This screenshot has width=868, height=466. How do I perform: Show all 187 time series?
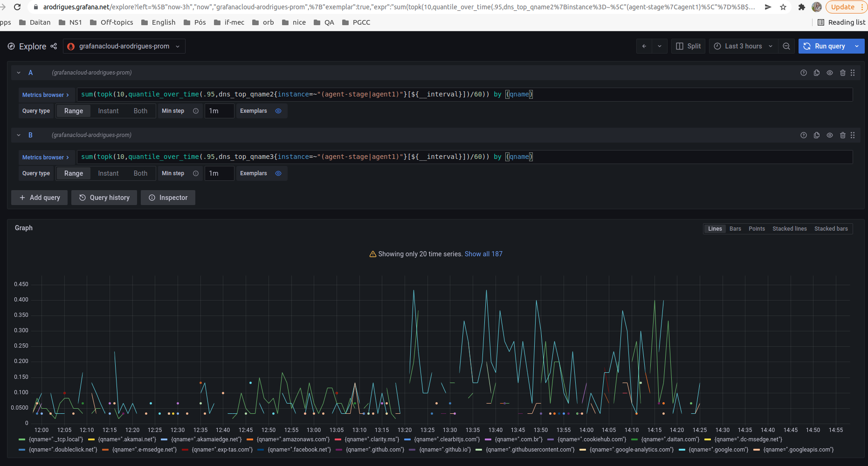483,254
